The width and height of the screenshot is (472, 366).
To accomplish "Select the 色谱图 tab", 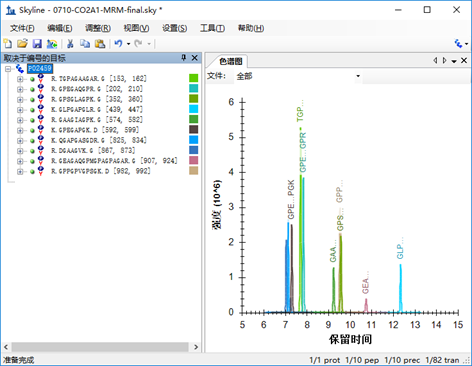I will click(230, 61).
